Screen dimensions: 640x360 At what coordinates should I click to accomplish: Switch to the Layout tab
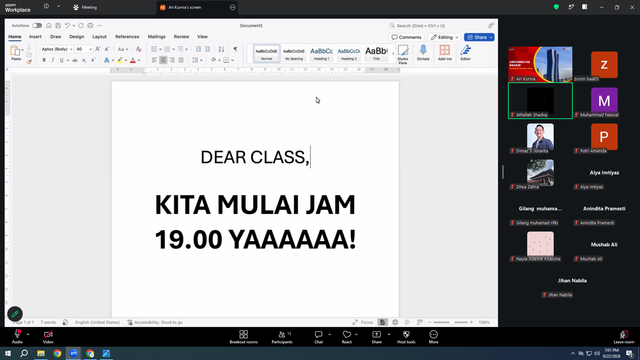pos(99,37)
